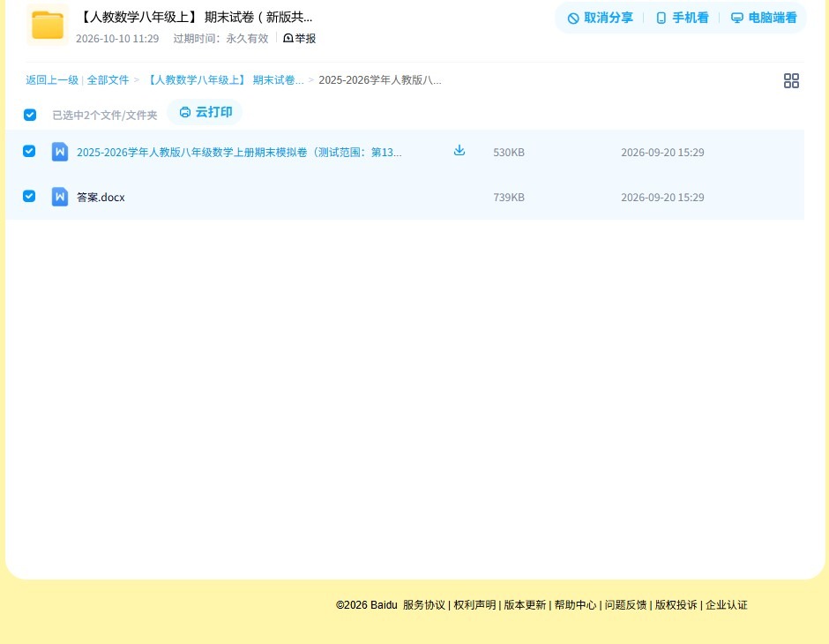This screenshot has height=644, width=829.
Task: Click the download icon for the 2025-2026 exam file
Action: (x=459, y=151)
